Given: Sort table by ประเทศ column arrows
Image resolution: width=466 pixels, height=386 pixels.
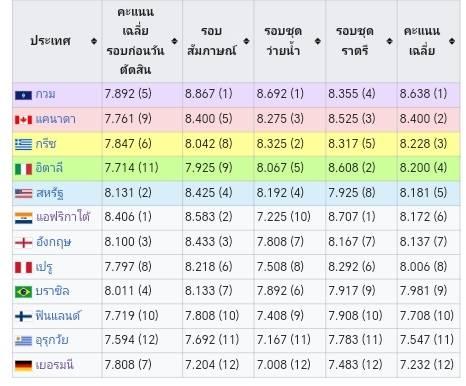Looking at the screenshot, I should pyautogui.click(x=94, y=41).
